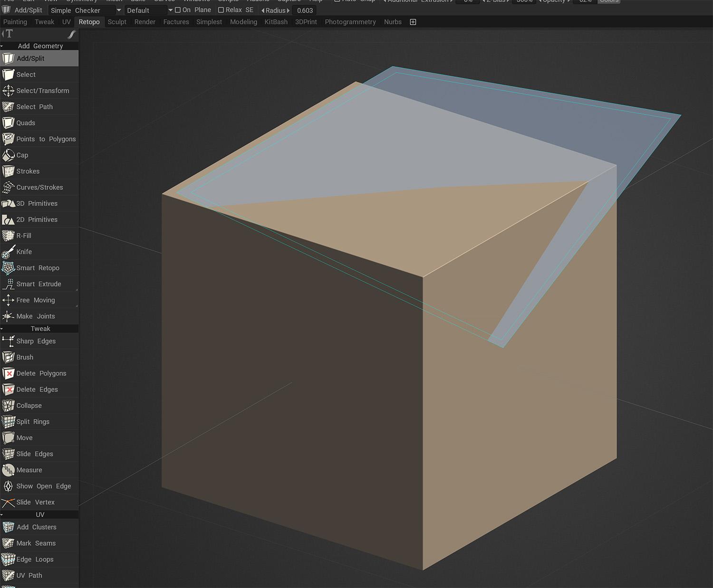Enable the On Plane checkbox

(x=178, y=10)
